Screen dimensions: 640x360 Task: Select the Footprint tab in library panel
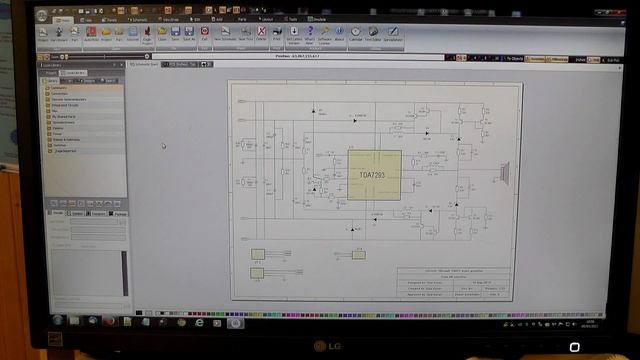coord(96,213)
